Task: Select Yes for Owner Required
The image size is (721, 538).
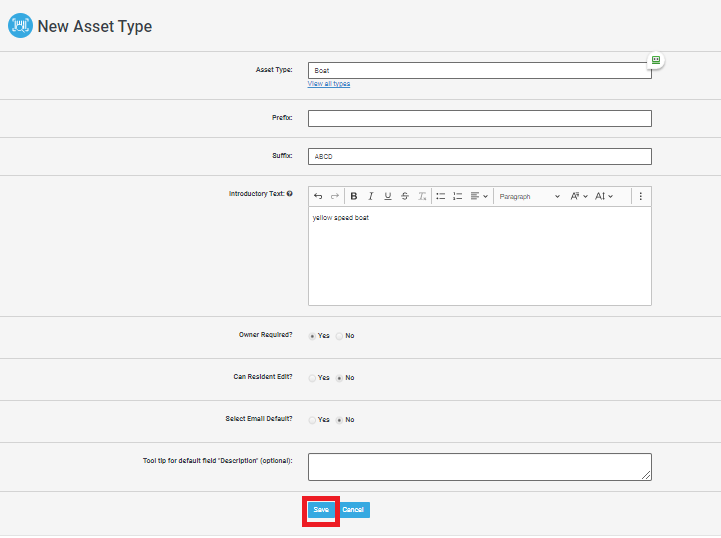Action: pos(313,336)
